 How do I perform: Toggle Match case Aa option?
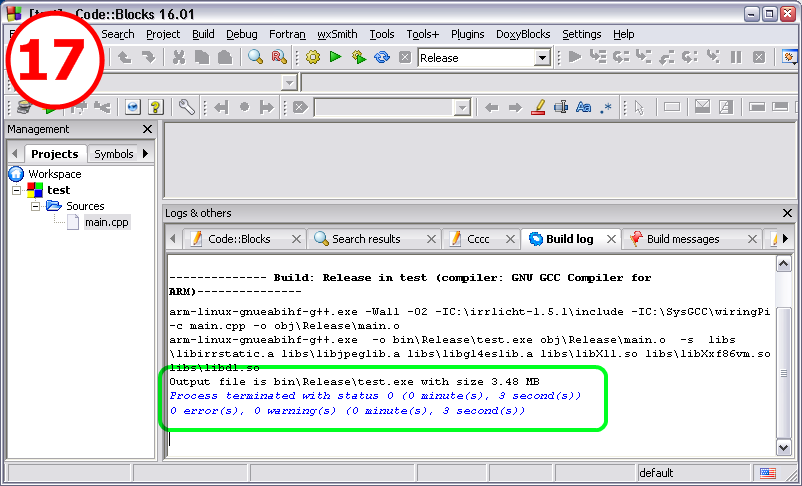tap(584, 107)
